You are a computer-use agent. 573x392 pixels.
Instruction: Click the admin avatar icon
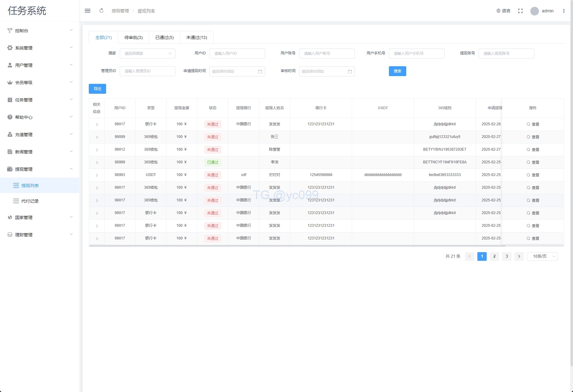tap(534, 11)
